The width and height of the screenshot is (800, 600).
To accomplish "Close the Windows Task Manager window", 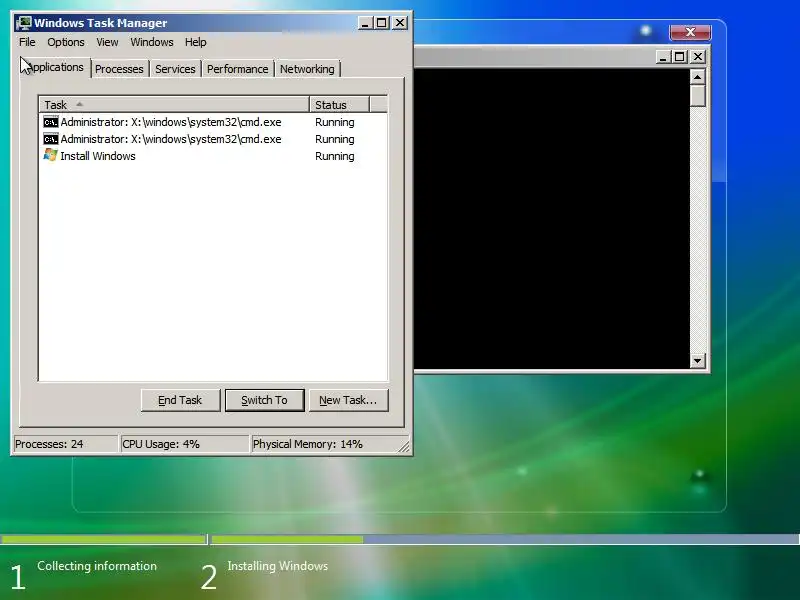I will 400,23.
